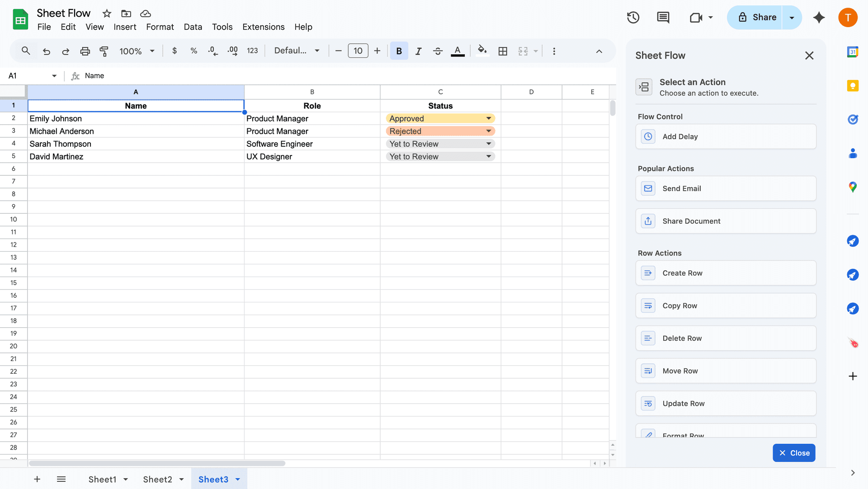Image resolution: width=868 pixels, height=489 pixels.
Task: Open the comments icon in header
Action: [x=663, y=18]
